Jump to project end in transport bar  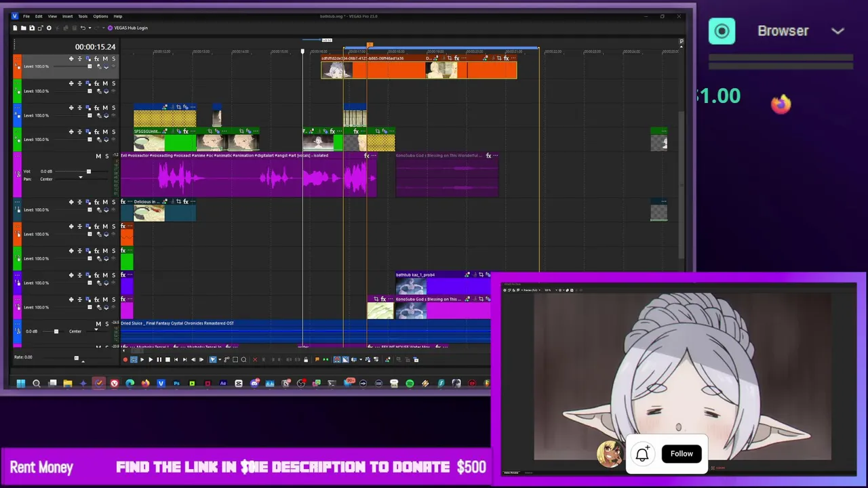[x=184, y=359]
